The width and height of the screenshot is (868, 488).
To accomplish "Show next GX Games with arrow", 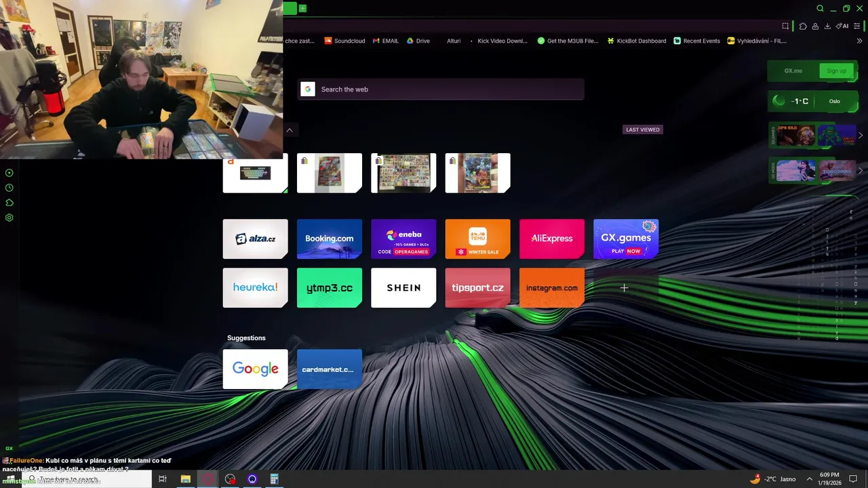I will click(x=861, y=136).
